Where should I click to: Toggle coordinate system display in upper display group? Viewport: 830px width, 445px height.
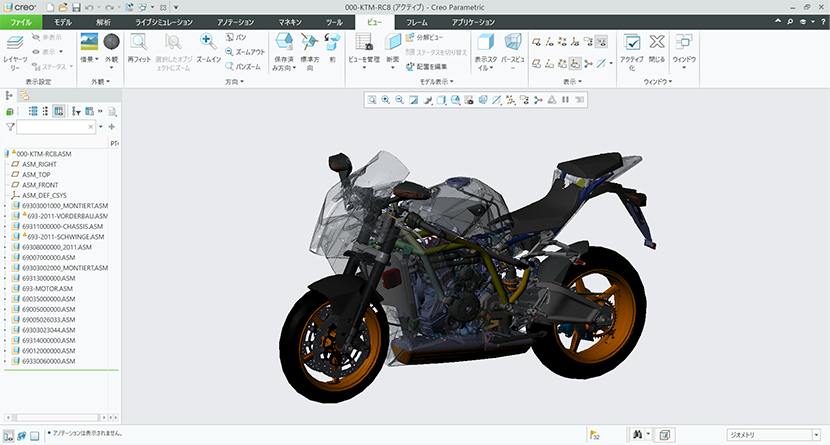[575, 41]
